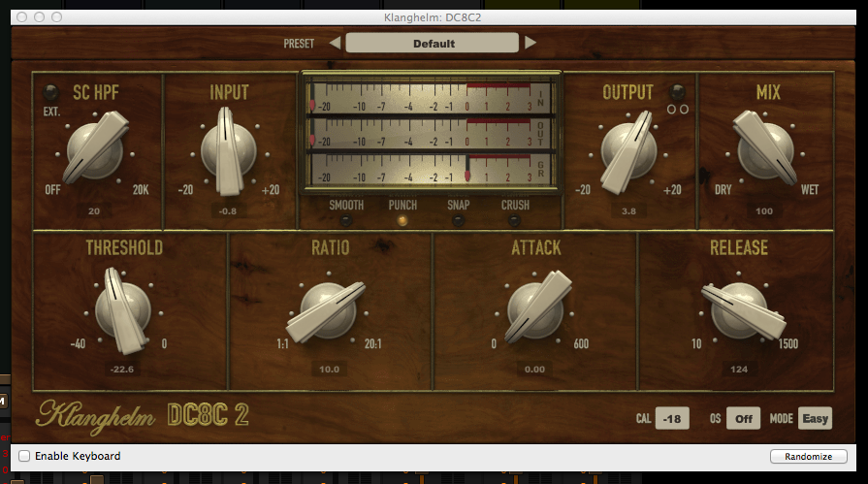Select the SMOOTH compression mode
The height and width of the screenshot is (484, 868).
[346, 220]
